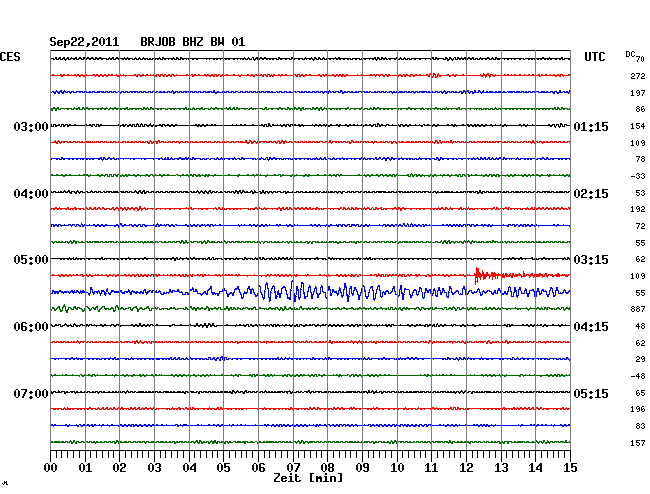Click the date label Sep22,2011
Image resolution: width=650 pixels, height=494 pixels.
click(x=84, y=42)
